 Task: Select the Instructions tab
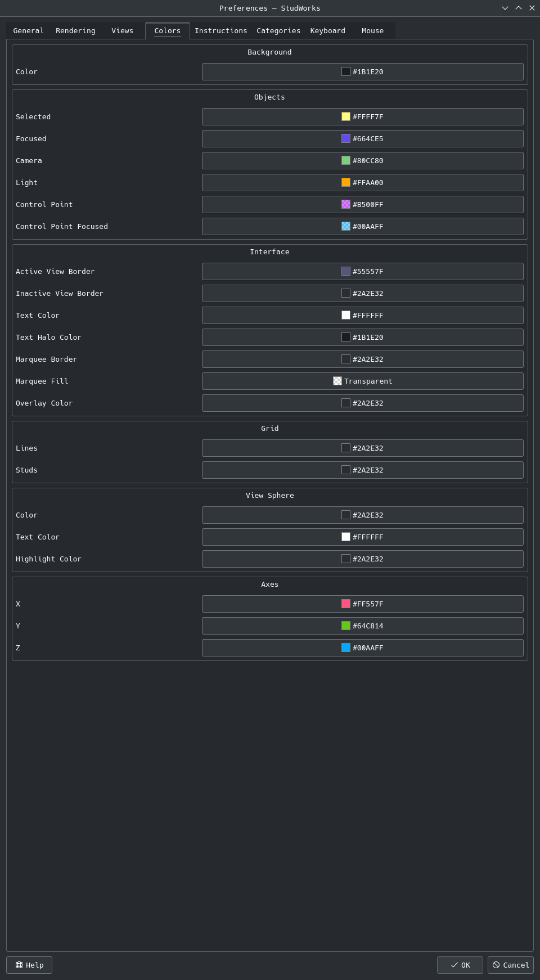220,31
